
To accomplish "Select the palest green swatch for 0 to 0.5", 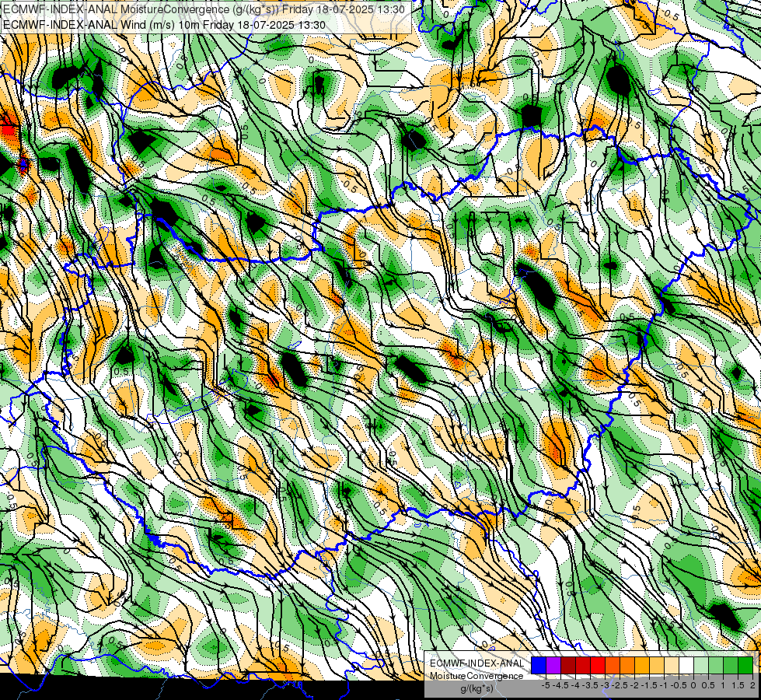I will pyautogui.click(x=701, y=666).
